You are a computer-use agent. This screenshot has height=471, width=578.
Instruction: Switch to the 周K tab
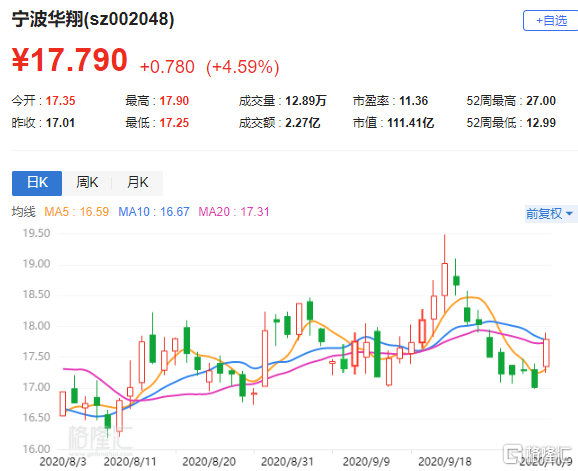coord(87,183)
